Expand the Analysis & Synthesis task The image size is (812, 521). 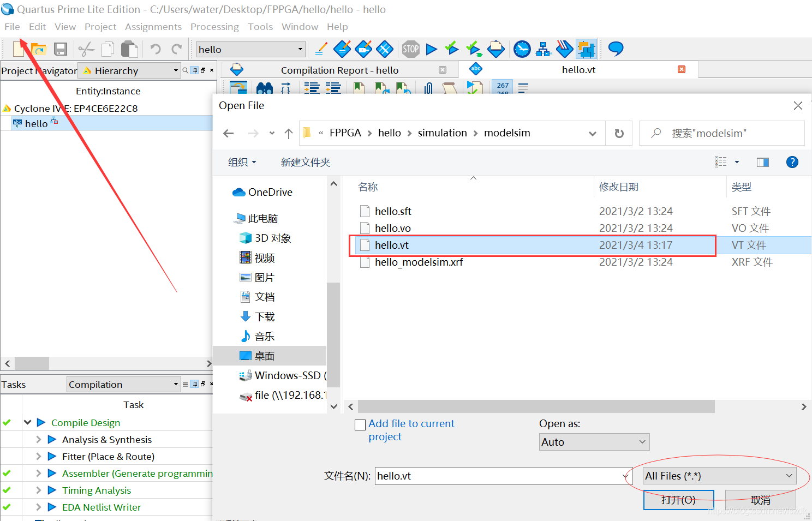(38, 439)
